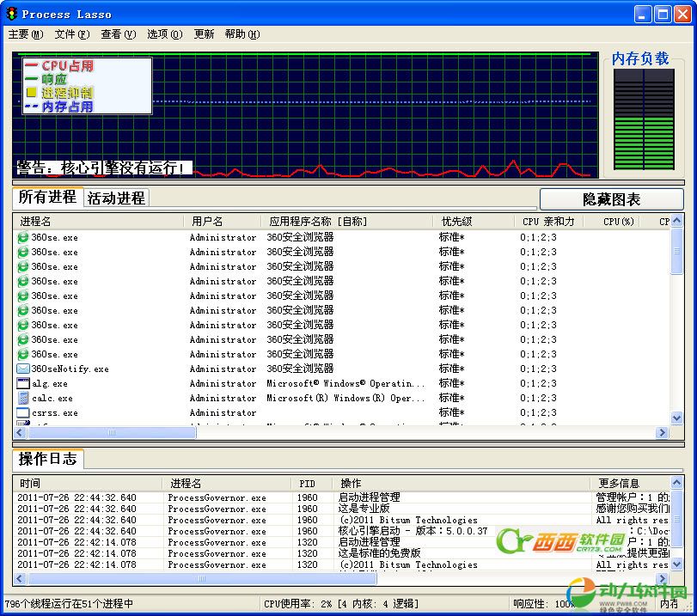Switch to the 活动进程 tab
This screenshot has height=616, width=697.
coord(116,198)
